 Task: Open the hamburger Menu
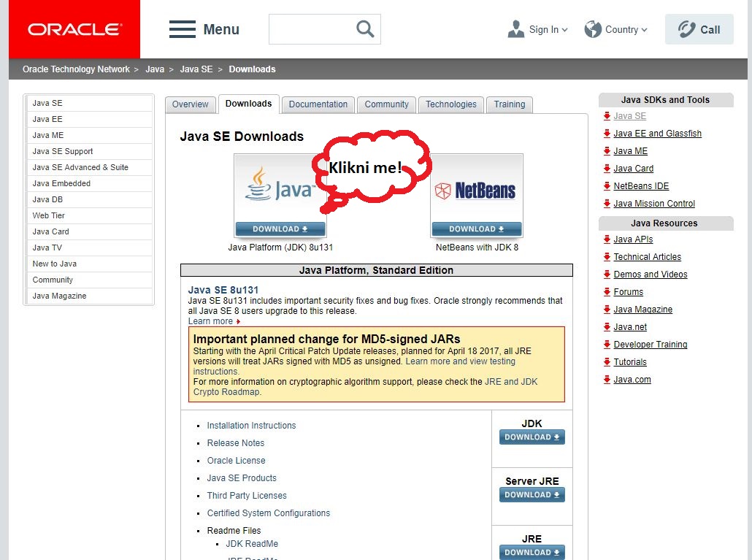pos(182,29)
